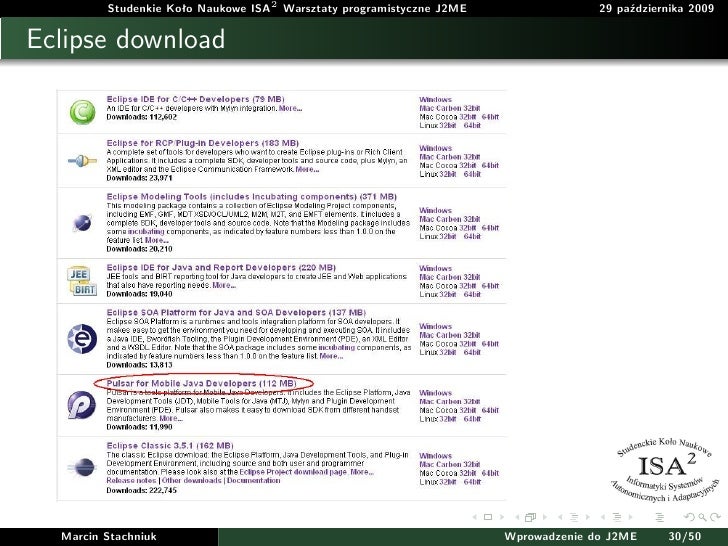Click 'Marcin Stachniuk' in the footer
728x546 pixels.
[109, 537]
